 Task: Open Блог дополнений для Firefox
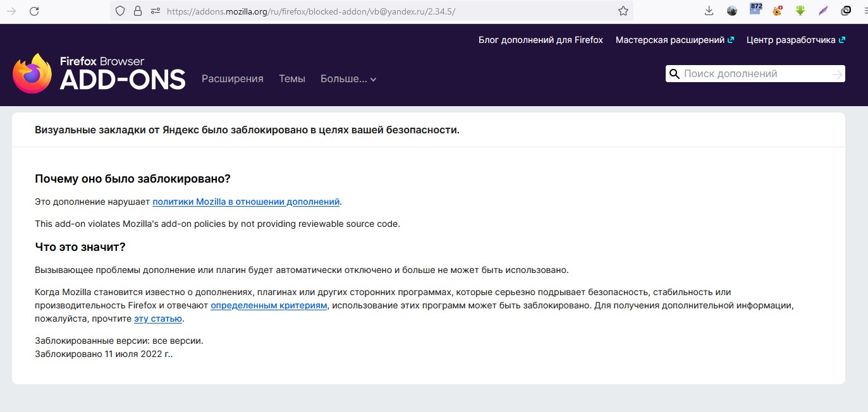click(541, 40)
